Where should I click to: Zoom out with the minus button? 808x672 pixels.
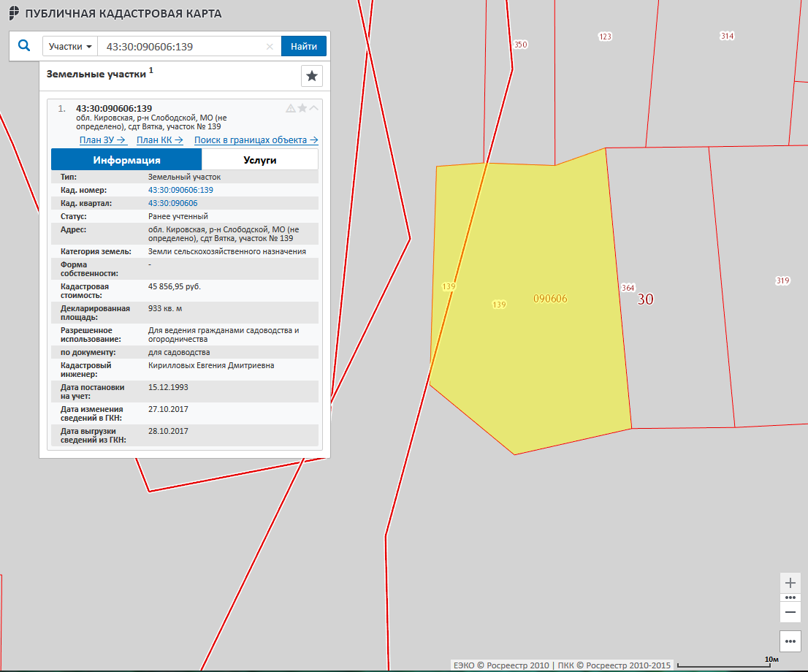(x=790, y=611)
